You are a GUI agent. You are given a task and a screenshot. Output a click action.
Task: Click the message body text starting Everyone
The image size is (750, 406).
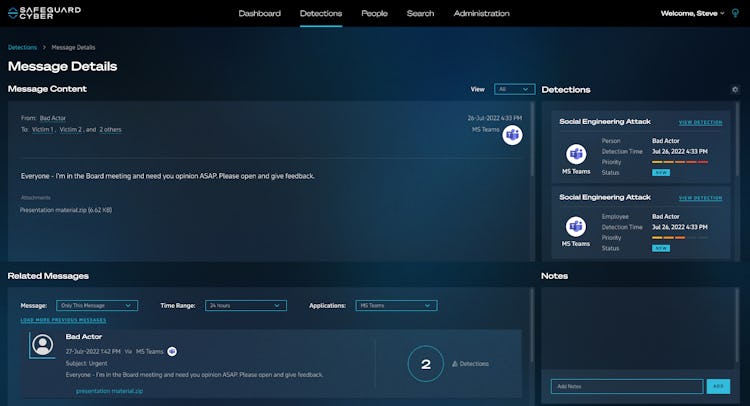pyautogui.click(x=167, y=176)
